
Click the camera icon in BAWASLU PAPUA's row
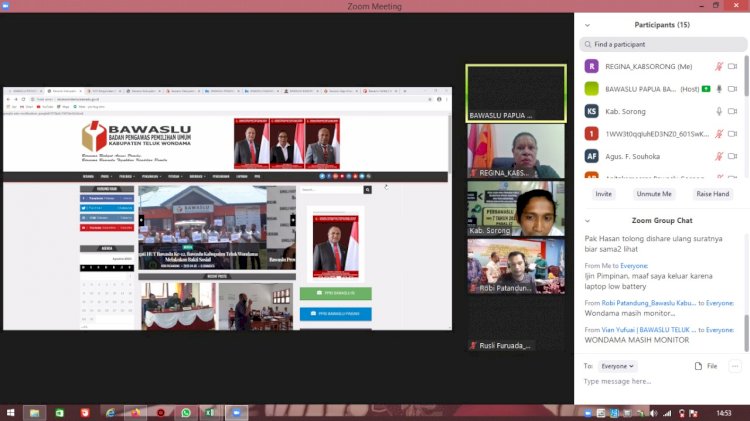pos(732,89)
